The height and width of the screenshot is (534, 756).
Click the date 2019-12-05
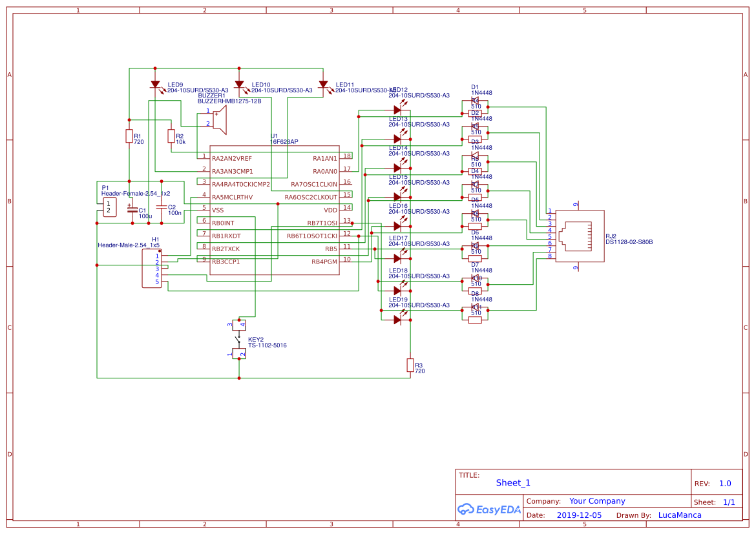[x=579, y=515]
